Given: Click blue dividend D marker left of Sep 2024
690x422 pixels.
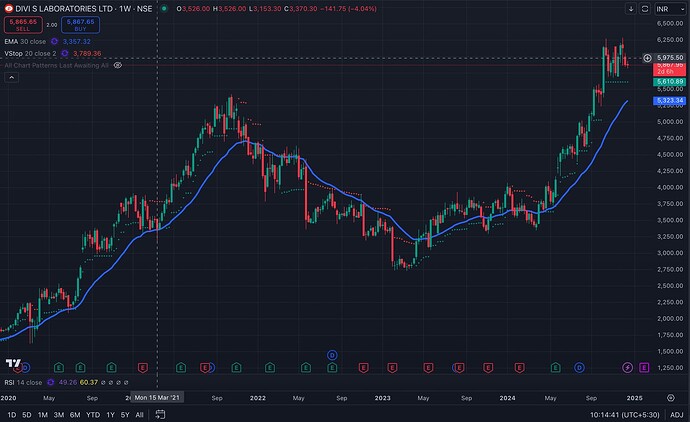Looking at the screenshot, I should click(580, 367).
